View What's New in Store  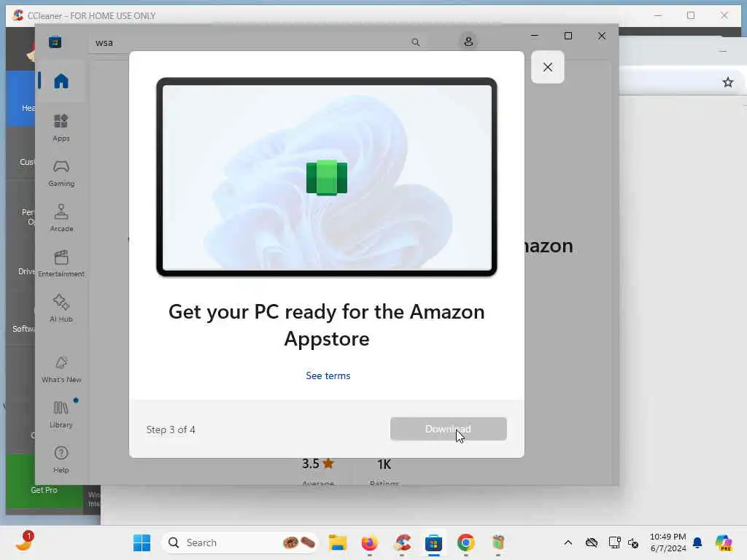click(61, 369)
